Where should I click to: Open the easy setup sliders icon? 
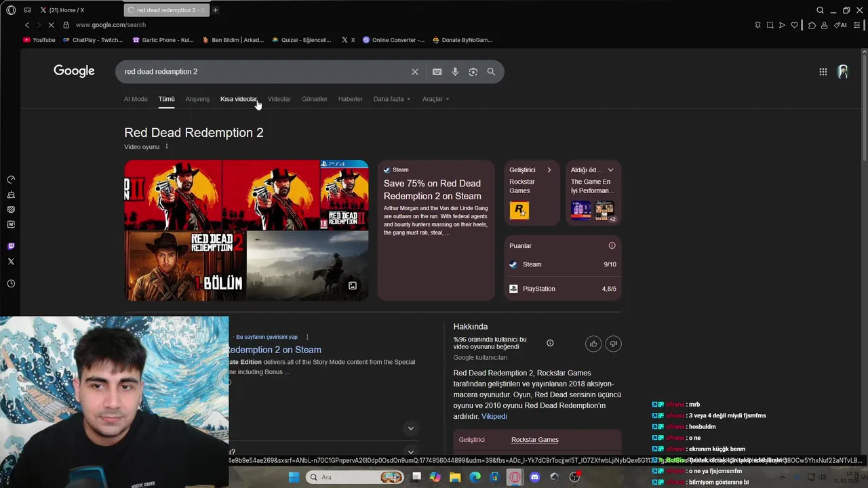857,25
